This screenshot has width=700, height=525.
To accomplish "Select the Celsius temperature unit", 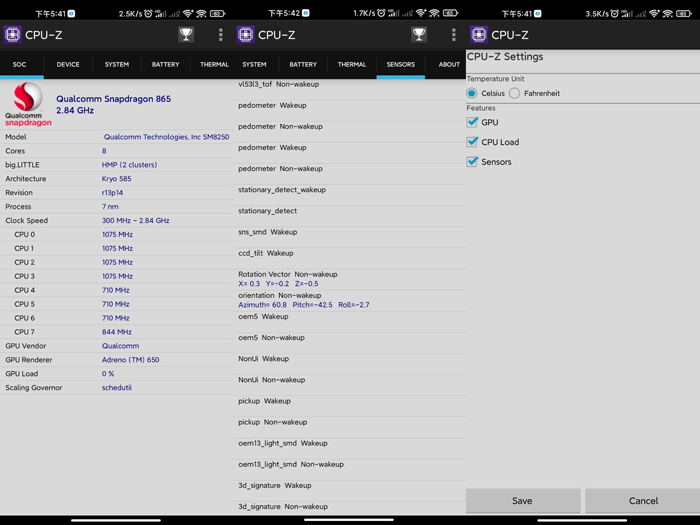I will [x=472, y=93].
